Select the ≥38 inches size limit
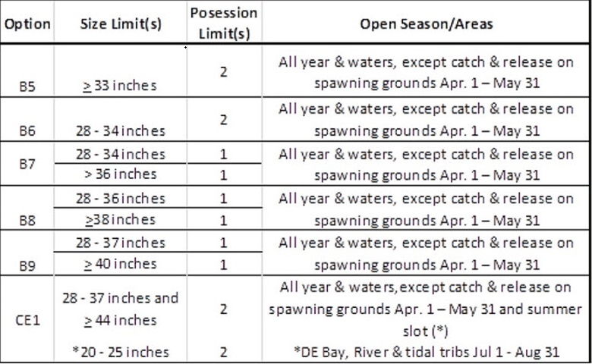The image size is (592, 364). (119, 220)
